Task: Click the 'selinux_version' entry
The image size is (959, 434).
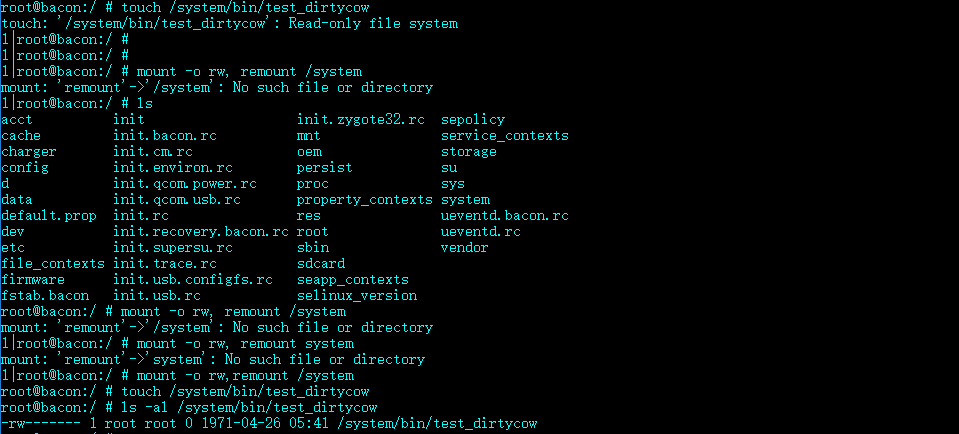Action: (x=357, y=296)
